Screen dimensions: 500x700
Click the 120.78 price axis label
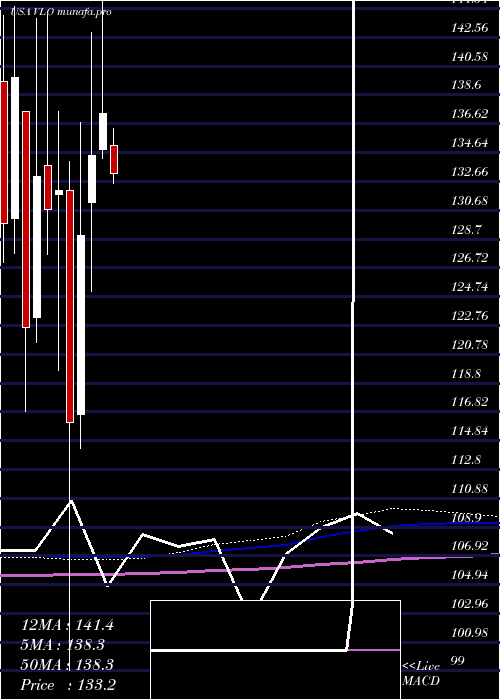pos(470,345)
